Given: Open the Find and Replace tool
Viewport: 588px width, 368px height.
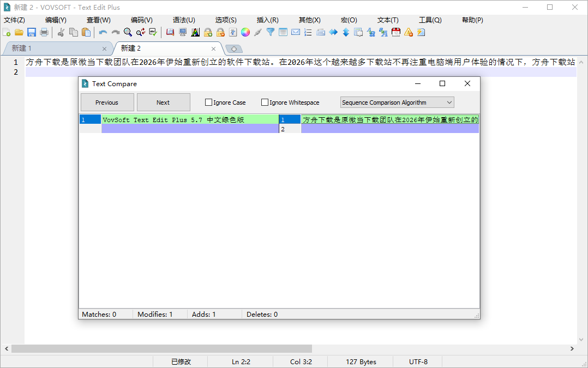Looking at the screenshot, I should click(x=140, y=32).
